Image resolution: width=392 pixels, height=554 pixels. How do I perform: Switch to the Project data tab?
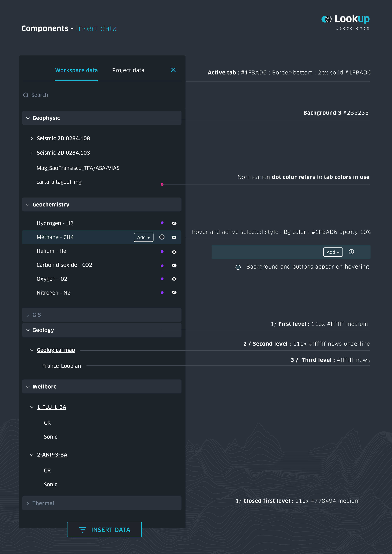click(128, 70)
